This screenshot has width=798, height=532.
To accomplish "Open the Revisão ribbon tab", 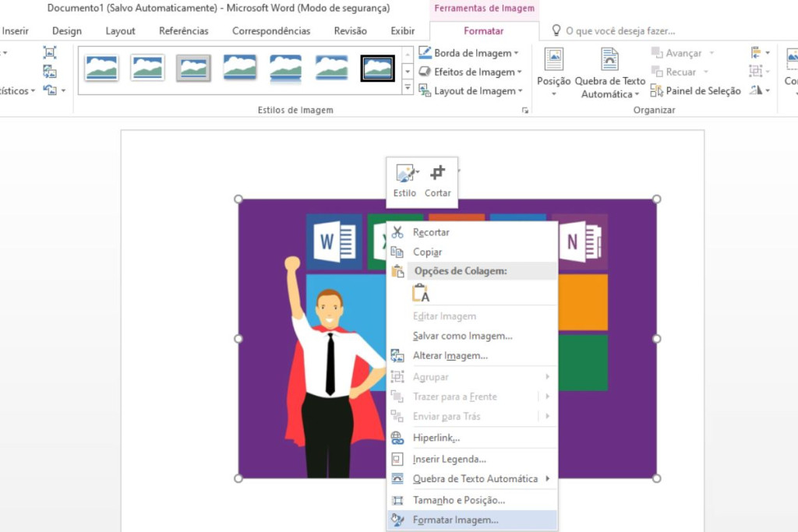I will point(350,31).
